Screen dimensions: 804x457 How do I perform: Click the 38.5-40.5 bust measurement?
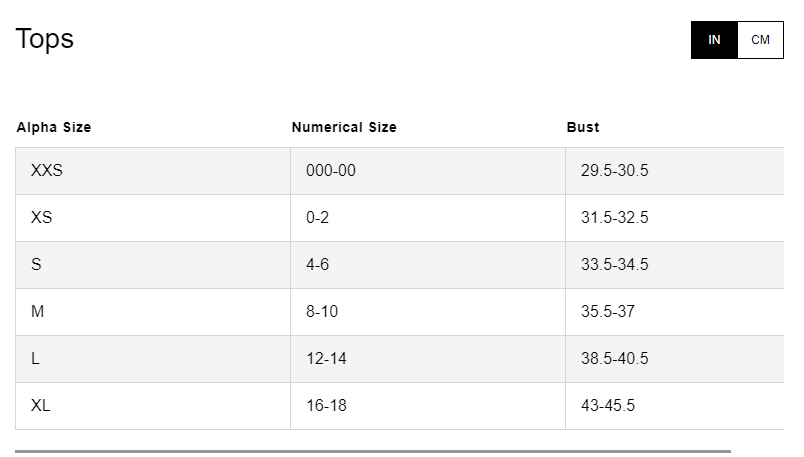[x=614, y=359]
